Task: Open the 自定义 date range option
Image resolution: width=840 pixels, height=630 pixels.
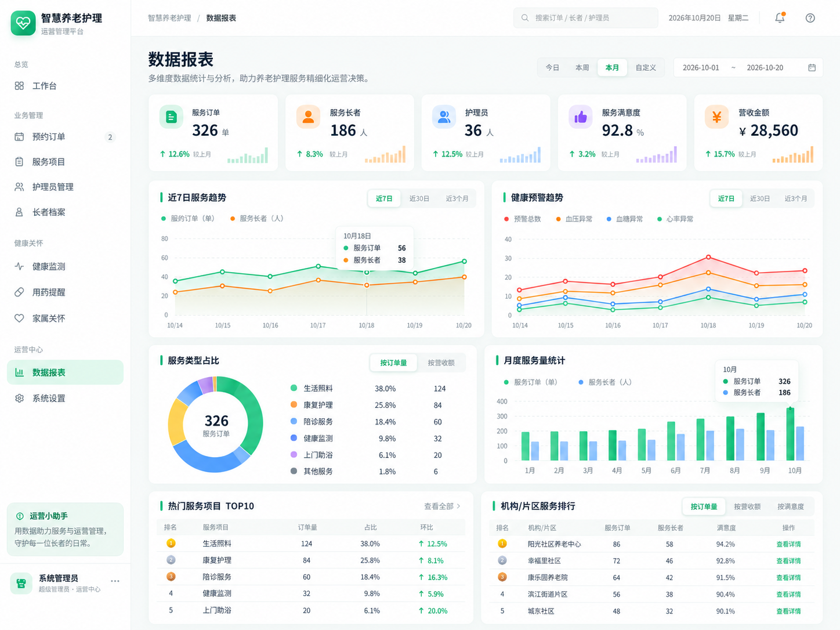Action: pyautogui.click(x=646, y=68)
